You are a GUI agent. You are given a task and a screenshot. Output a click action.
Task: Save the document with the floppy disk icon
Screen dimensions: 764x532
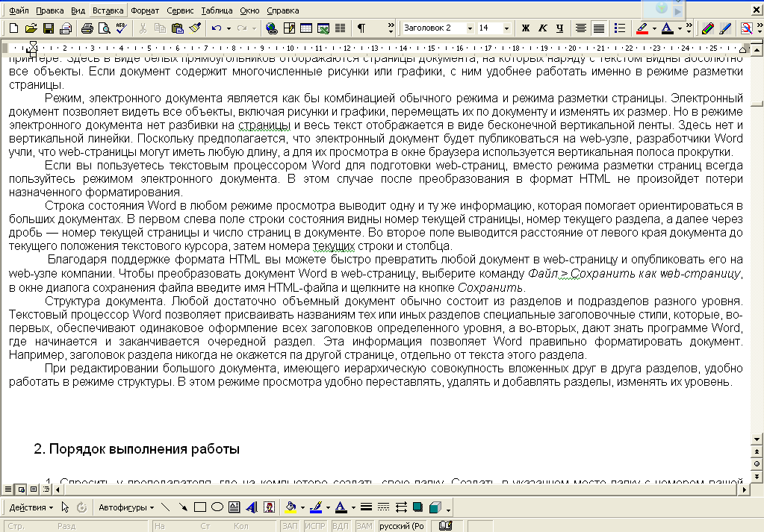pos(49,28)
